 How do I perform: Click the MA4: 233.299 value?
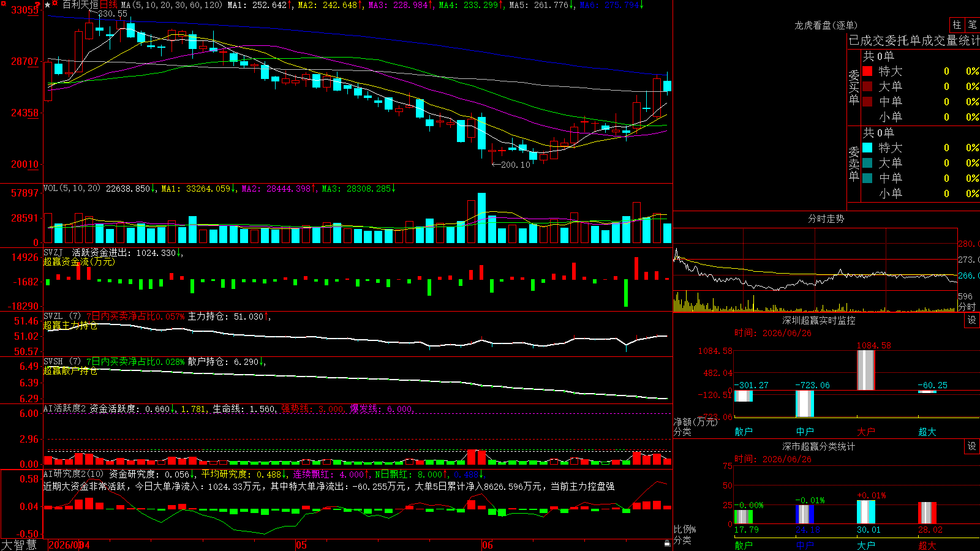472,5
